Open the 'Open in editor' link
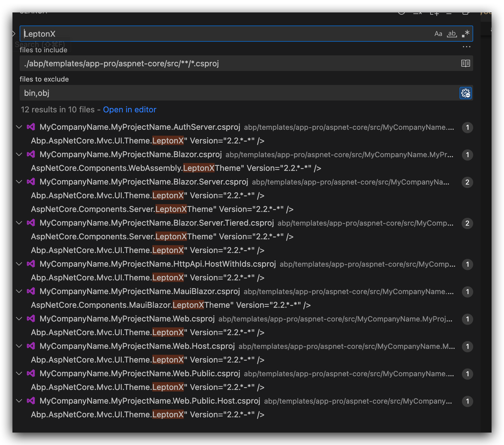504x445 pixels. tap(130, 110)
